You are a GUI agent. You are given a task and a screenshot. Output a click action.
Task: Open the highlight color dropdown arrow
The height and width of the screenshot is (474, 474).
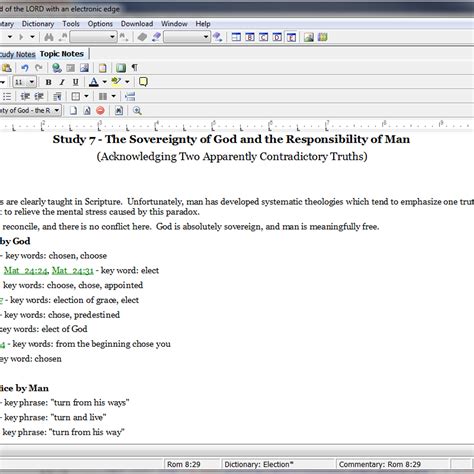click(127, 82)
